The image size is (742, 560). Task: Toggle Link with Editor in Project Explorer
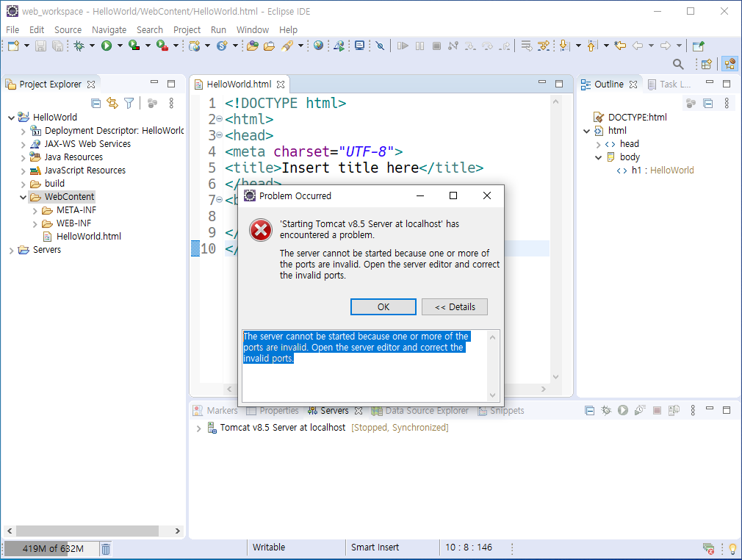112,103
